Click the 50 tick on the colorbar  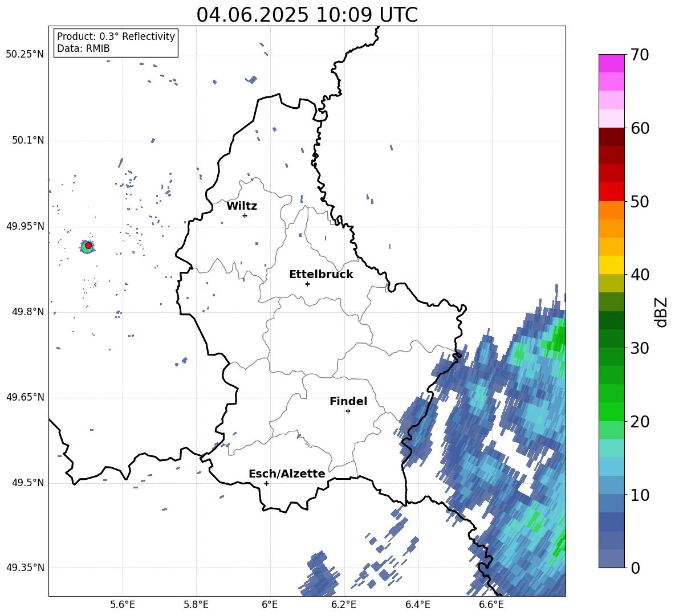[x=640, y=201]
